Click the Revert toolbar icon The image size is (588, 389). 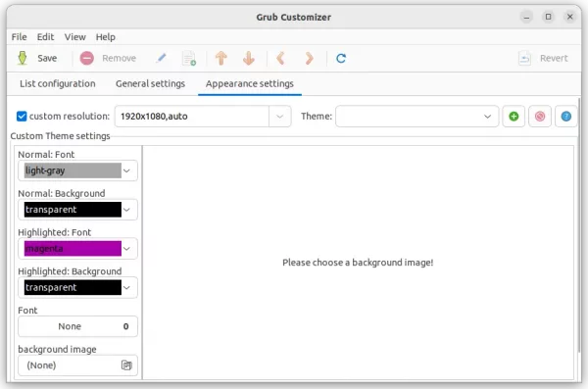coord(524,58)
